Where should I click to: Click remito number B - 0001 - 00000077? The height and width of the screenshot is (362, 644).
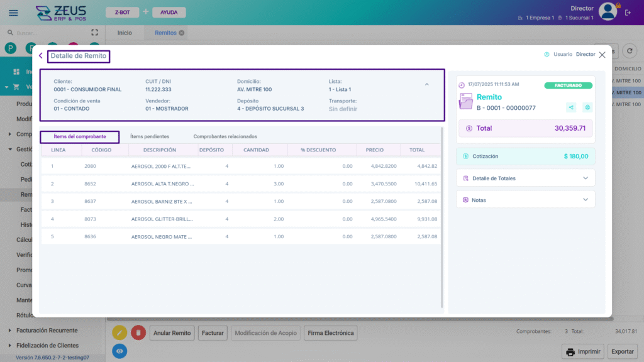[x=506, y=108]
